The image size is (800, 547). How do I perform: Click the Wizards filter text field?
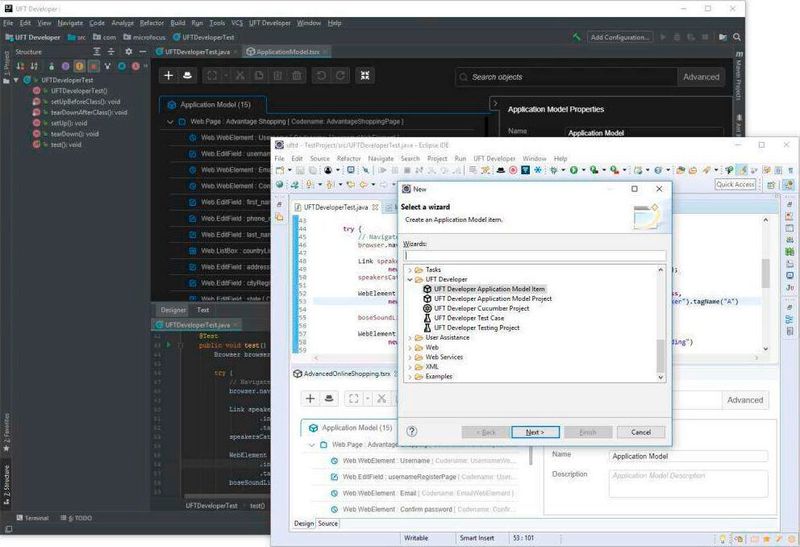[534, 255]
